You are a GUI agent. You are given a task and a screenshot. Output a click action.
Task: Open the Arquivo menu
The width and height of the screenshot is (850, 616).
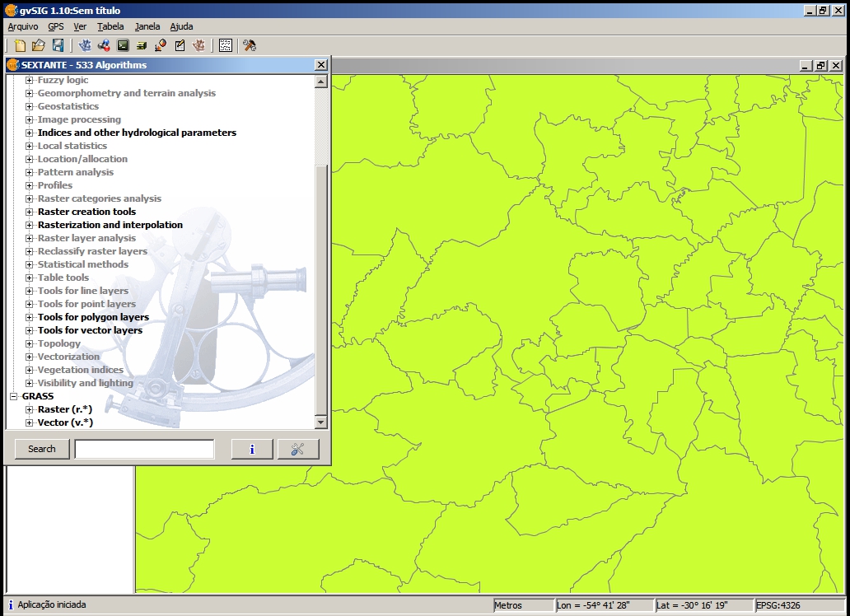22,26
